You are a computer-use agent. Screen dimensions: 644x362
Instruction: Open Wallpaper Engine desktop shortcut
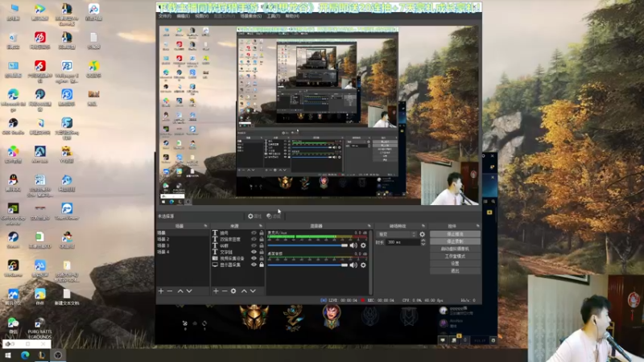(67, 72)
